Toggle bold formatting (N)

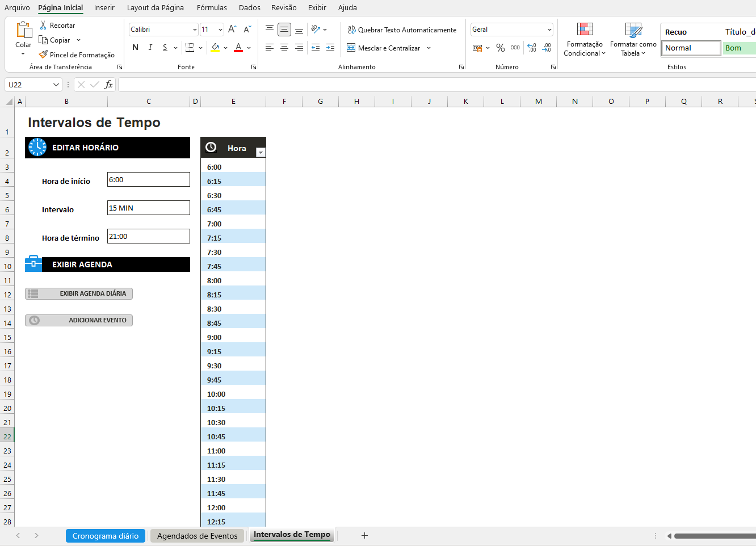135,48
